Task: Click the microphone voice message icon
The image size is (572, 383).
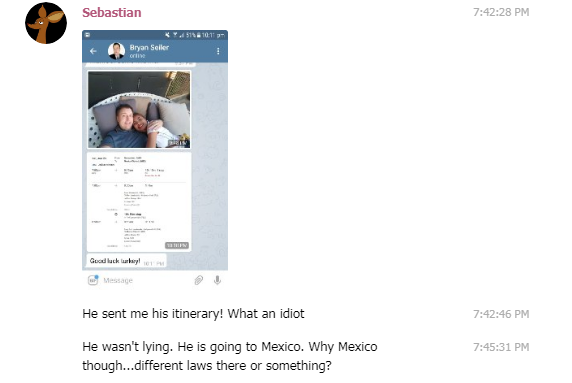Action: pos(217,280)
